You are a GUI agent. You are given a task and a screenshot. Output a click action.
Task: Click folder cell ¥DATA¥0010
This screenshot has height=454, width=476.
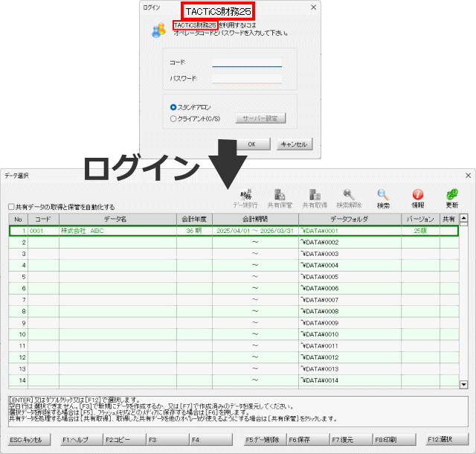(350, 335)
